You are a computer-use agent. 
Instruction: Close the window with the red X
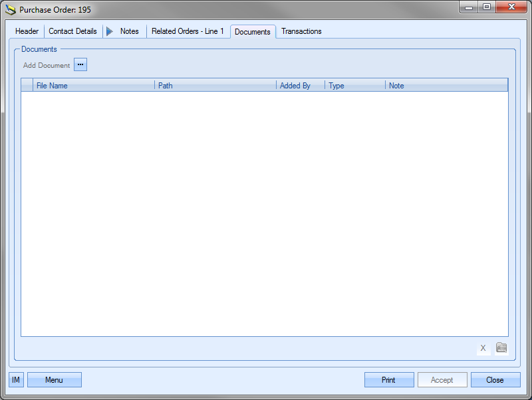pos(511,7)
